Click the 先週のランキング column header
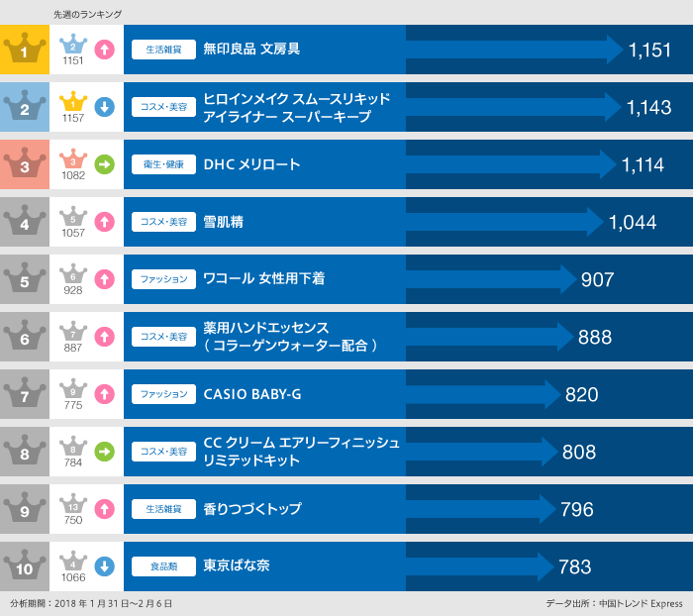This screenshot has height=616, width=693. pos(88,14)
